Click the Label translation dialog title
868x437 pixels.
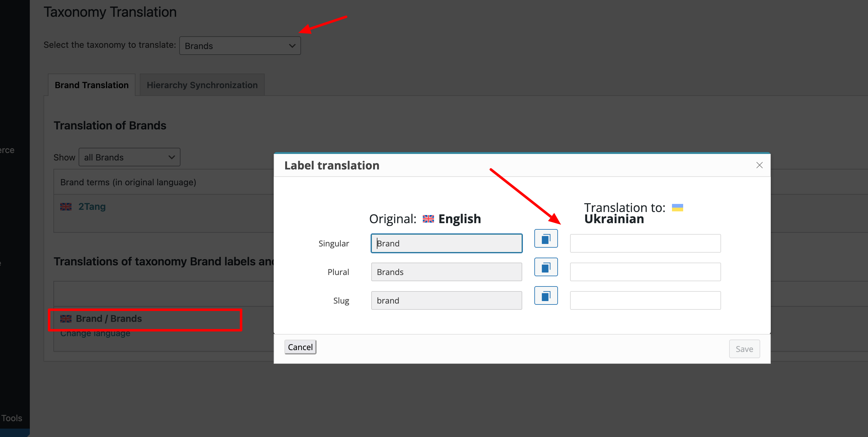tap(331, 165)
